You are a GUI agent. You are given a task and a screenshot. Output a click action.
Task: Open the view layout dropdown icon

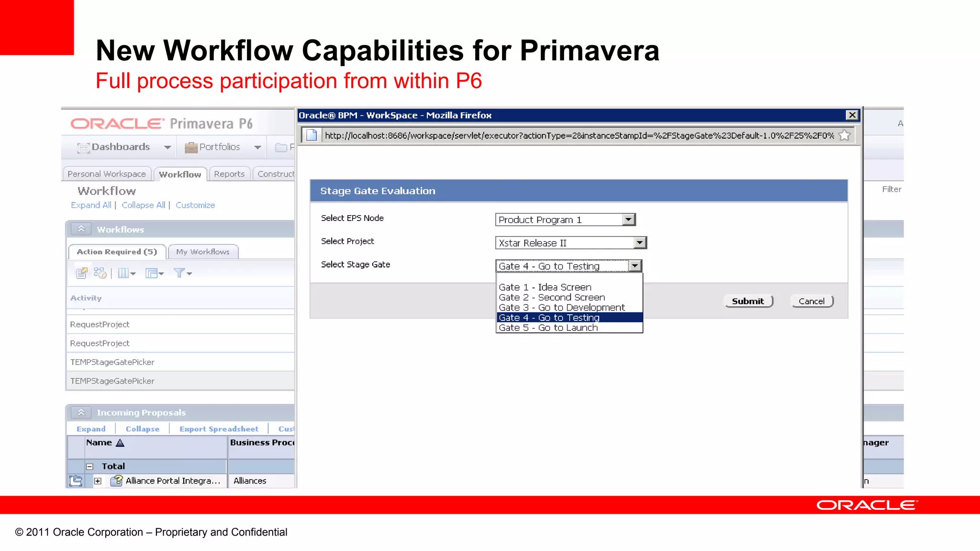pos(155,273)
